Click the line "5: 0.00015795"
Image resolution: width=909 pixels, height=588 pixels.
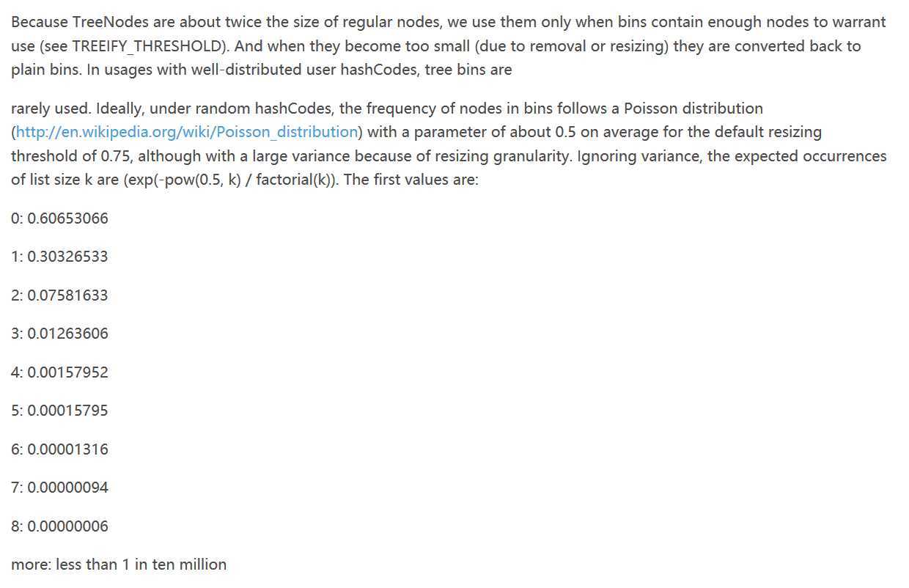pyautogui.click(x=59, y=411)
